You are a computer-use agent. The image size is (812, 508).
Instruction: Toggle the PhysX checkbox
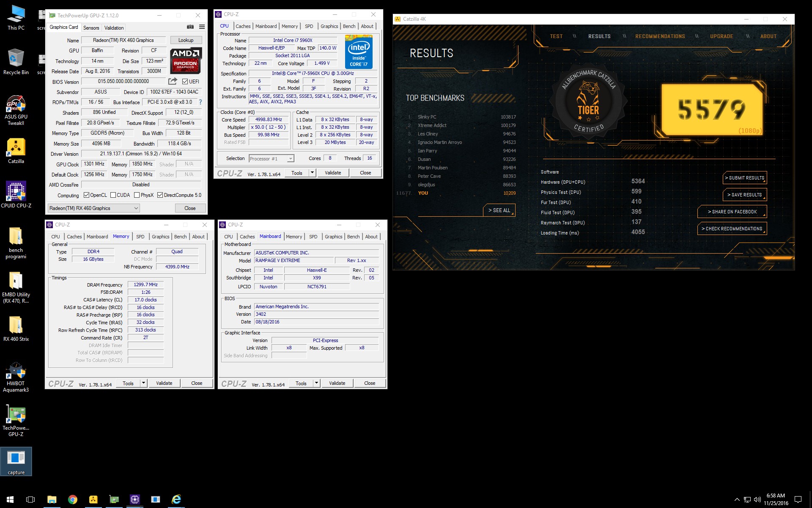137,195
